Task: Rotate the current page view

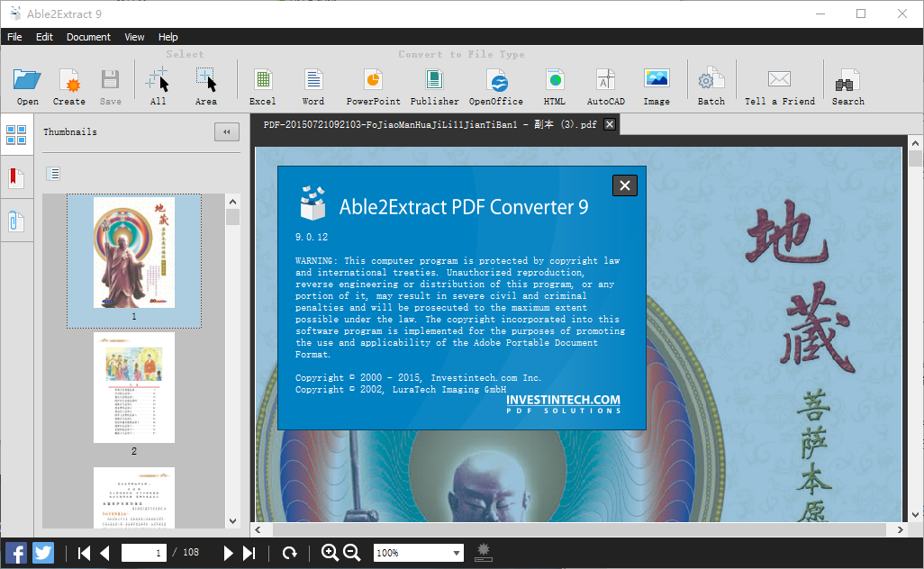Action: (x=290, y=553)
